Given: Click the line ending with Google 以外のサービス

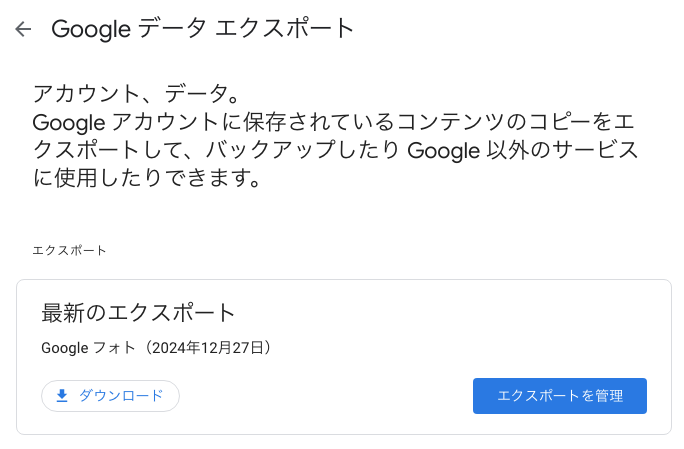Looking at the screenshot, I should coord(335,150).
